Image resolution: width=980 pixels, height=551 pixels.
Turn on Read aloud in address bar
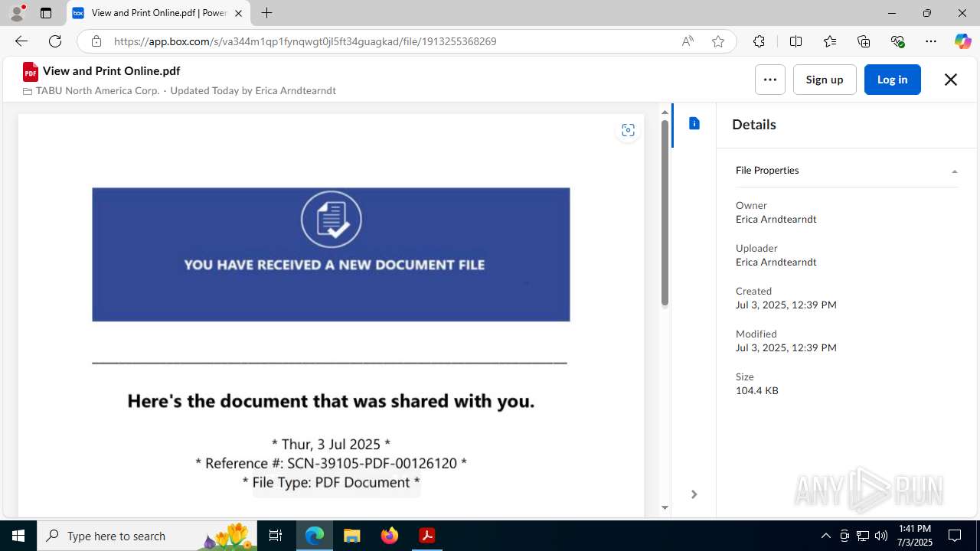(x=688, y=41)
